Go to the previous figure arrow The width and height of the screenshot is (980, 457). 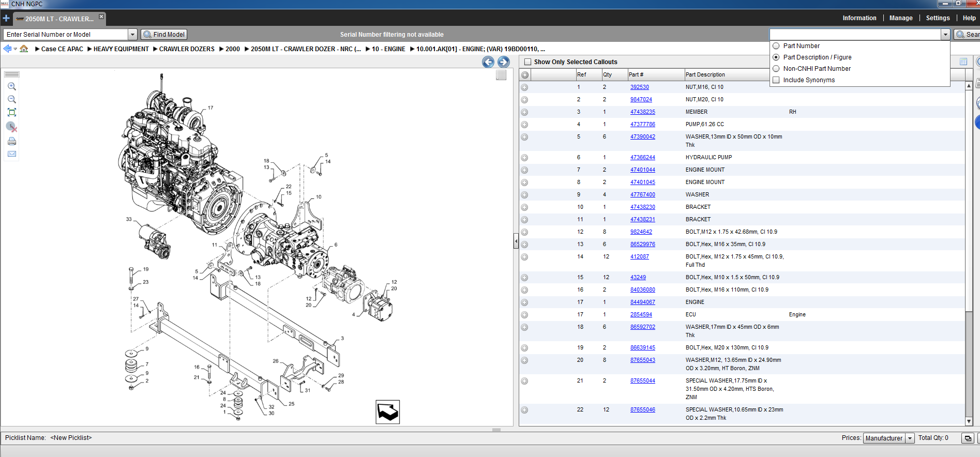pos(488,62)
